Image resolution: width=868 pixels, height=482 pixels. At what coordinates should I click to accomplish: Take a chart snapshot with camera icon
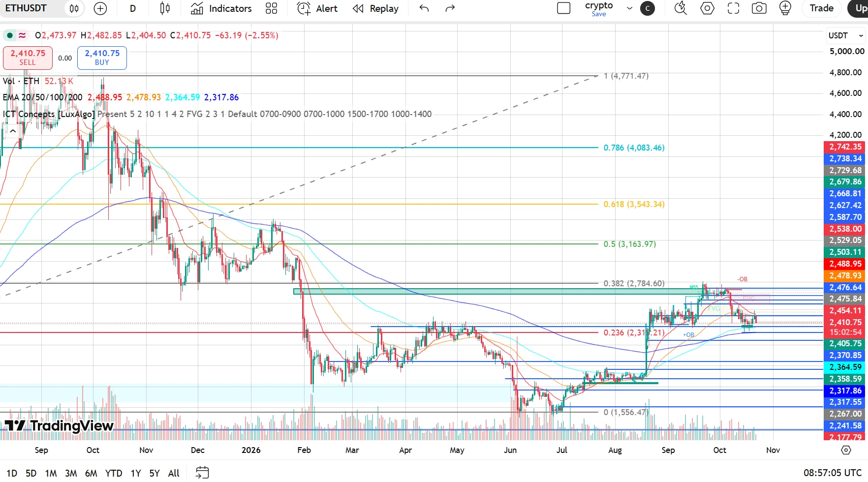click(x=759, y=8)
